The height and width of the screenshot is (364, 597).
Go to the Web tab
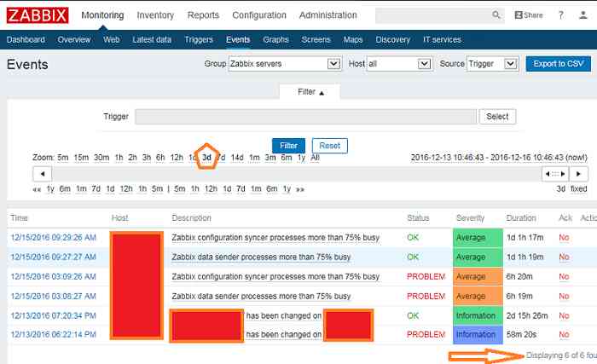[x=111, y=39]
